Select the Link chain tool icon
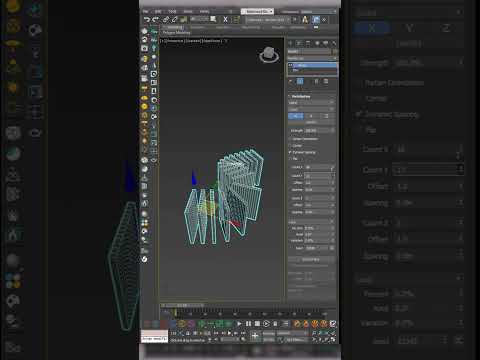The width and height of the screenshot is (480, 360). pyautogui.click(x=166, y=20)
